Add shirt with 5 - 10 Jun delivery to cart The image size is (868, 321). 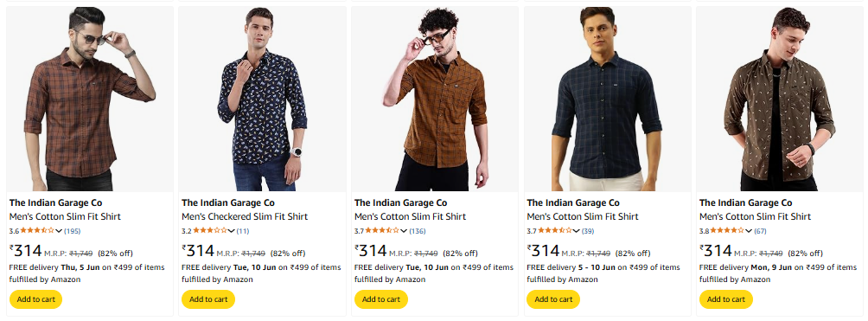[x=553, y=299]
